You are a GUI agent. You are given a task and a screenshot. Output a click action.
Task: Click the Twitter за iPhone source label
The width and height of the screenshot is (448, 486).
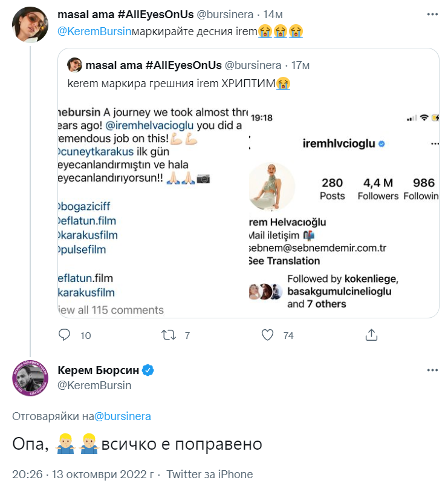209,474
